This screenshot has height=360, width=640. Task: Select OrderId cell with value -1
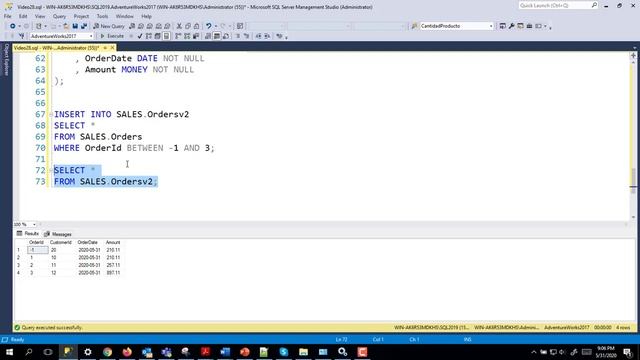pos(38,250)
